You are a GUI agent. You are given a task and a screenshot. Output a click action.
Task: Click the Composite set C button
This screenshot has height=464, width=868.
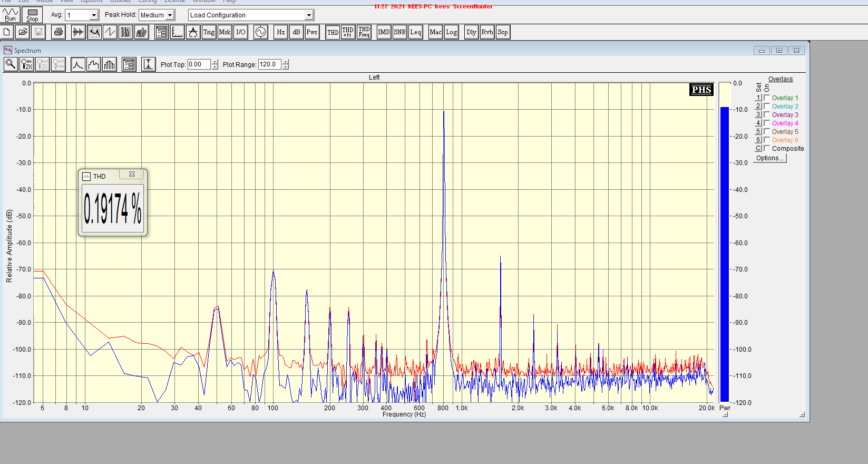(x=758, y=148)
